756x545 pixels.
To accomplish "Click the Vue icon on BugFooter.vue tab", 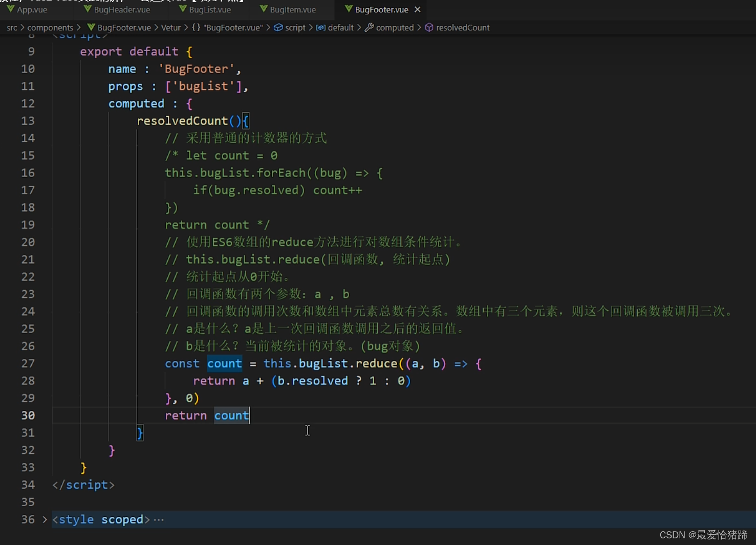I will [349, 9].
